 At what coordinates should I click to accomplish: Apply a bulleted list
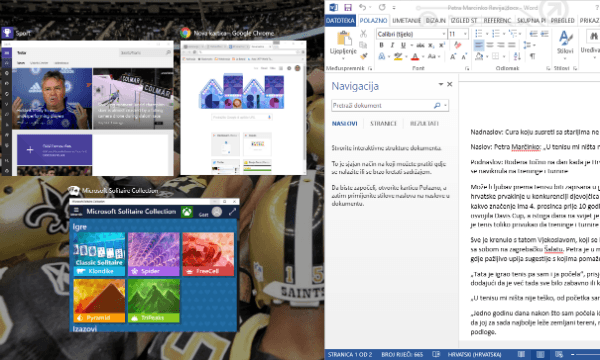pyautogui.click(x=478, y=34)
